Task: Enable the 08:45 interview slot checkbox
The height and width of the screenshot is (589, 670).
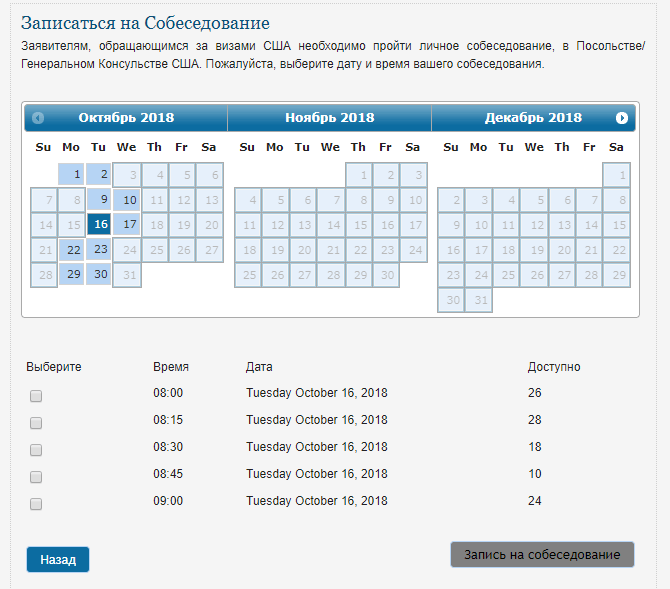Action: click(x=36, y=477)
